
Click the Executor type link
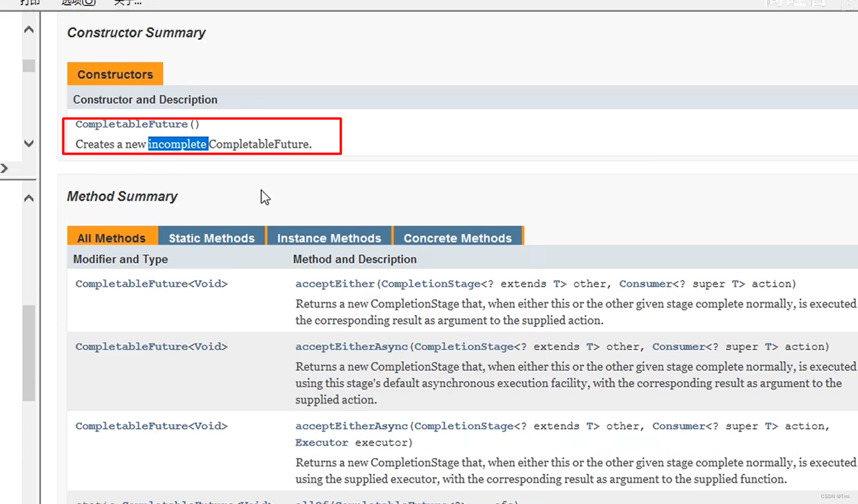[x=321, y=442]
